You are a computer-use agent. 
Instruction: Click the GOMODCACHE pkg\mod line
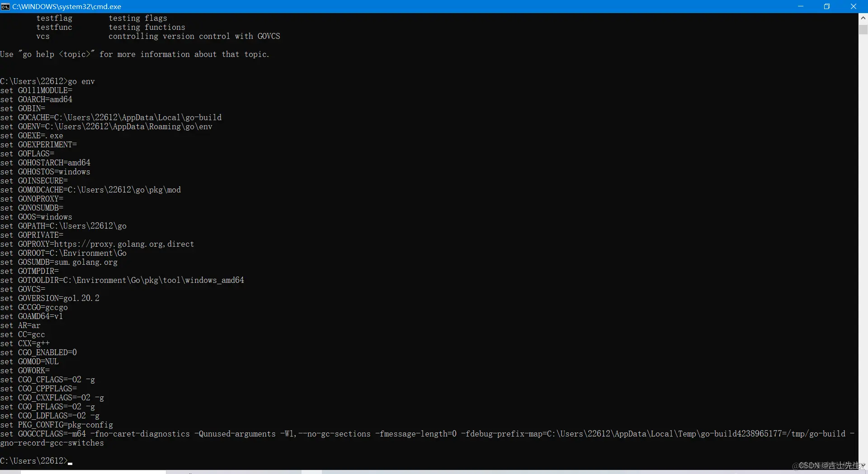click(x=90, y=190)
